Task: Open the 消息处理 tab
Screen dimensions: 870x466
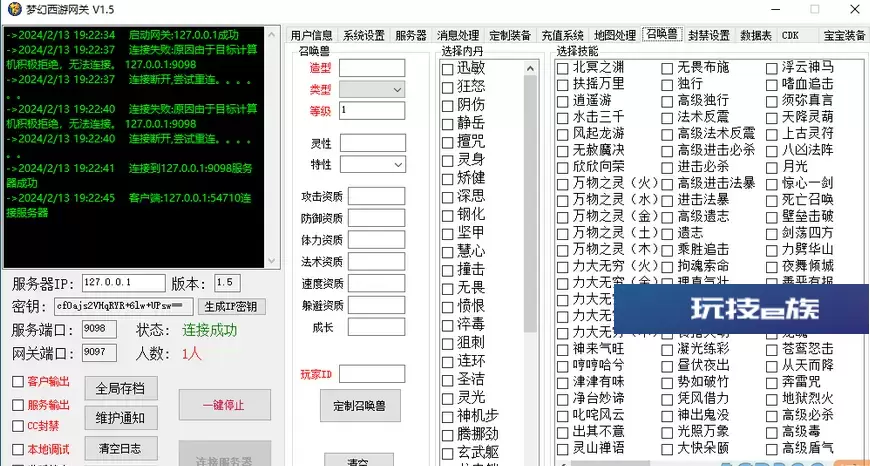Action: (458, 36)
